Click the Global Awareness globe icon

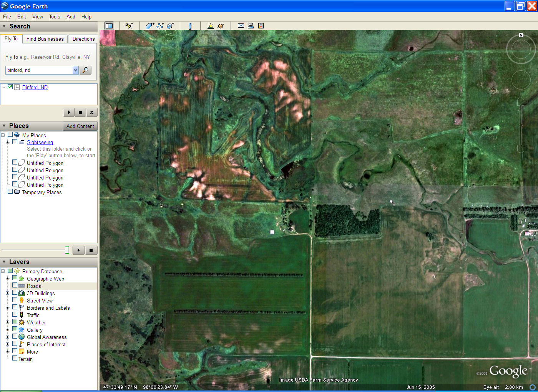[x=22, y=337]
